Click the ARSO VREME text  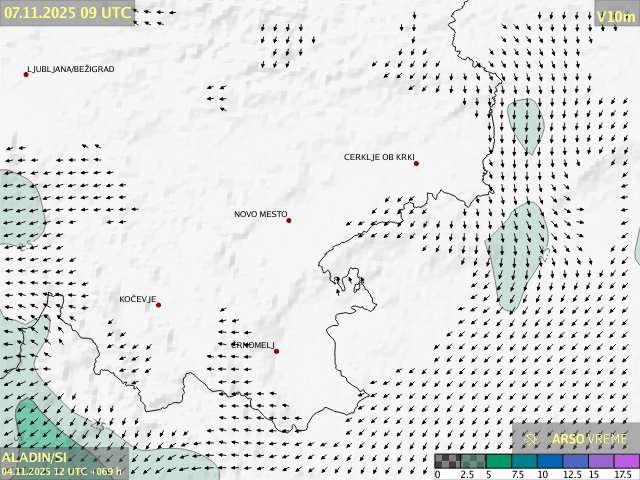click(x=589, y=438)
